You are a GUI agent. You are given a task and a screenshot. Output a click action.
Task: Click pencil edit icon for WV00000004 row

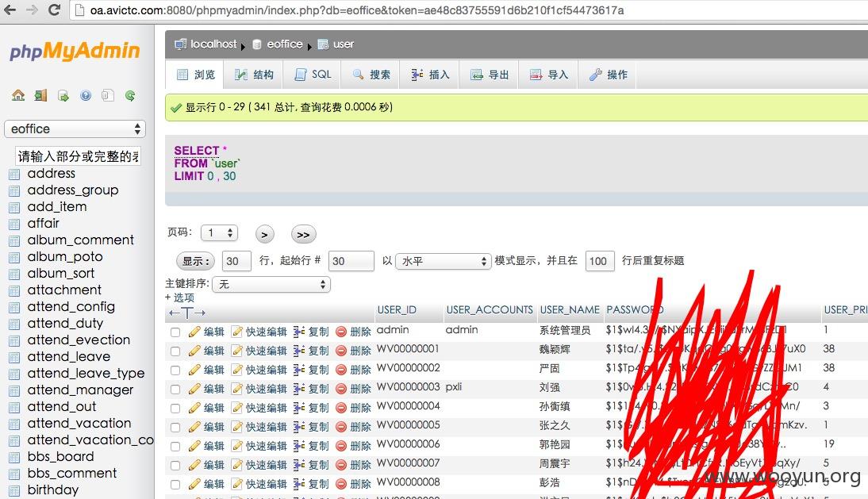pos(194,408)
